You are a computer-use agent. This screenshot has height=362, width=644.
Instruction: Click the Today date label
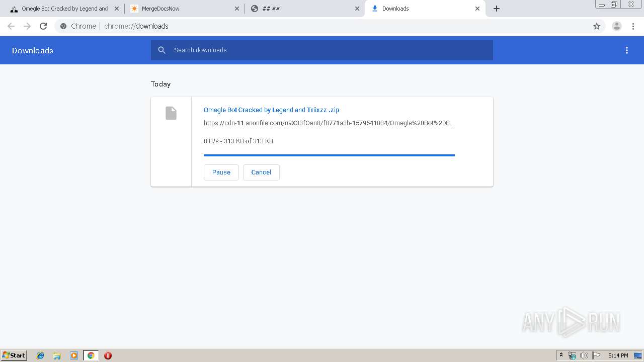(161, 84)
